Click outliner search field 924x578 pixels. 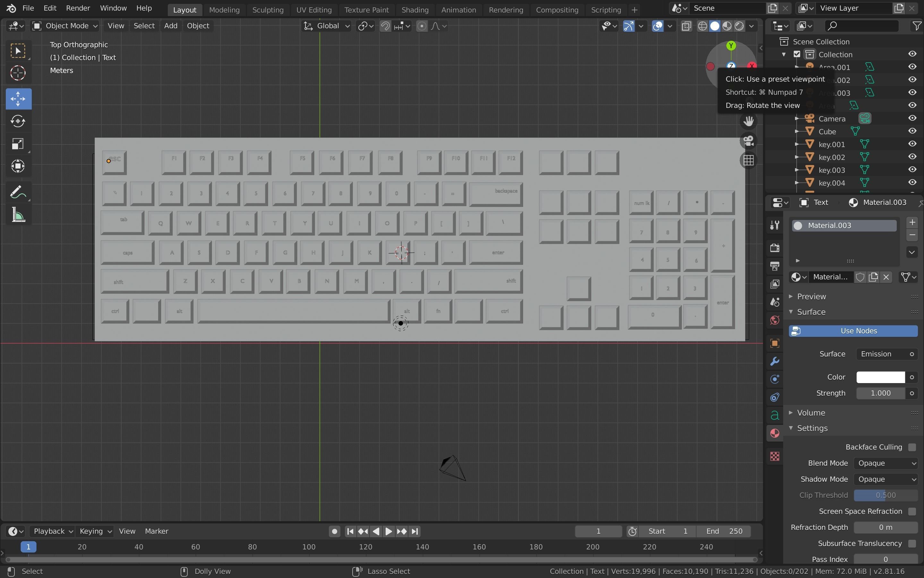click(x=862, y=26)
